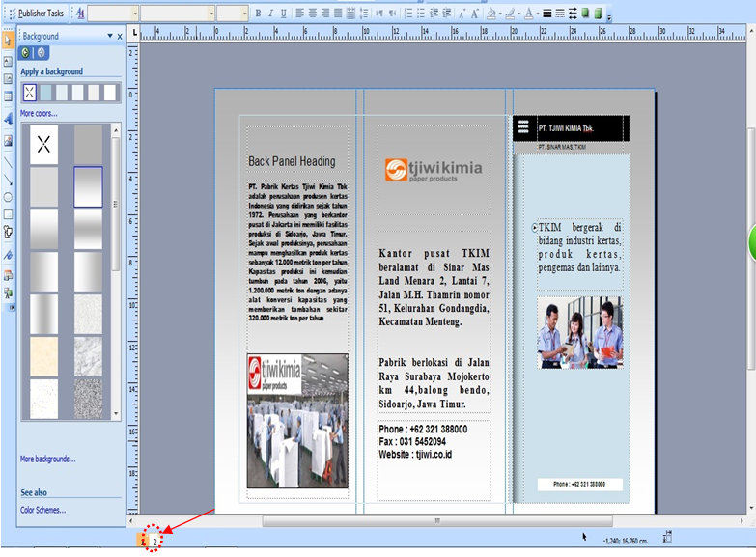Viewport: 756px width, 557px height.
Task: Click the Decrease Font Size icon
Action: tap(462, 14)
